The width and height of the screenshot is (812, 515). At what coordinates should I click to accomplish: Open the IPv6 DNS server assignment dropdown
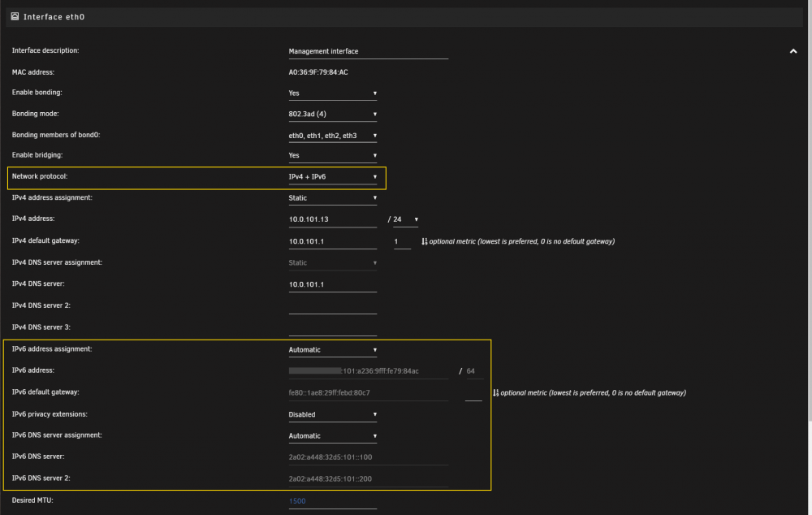(x=332, y=435)
